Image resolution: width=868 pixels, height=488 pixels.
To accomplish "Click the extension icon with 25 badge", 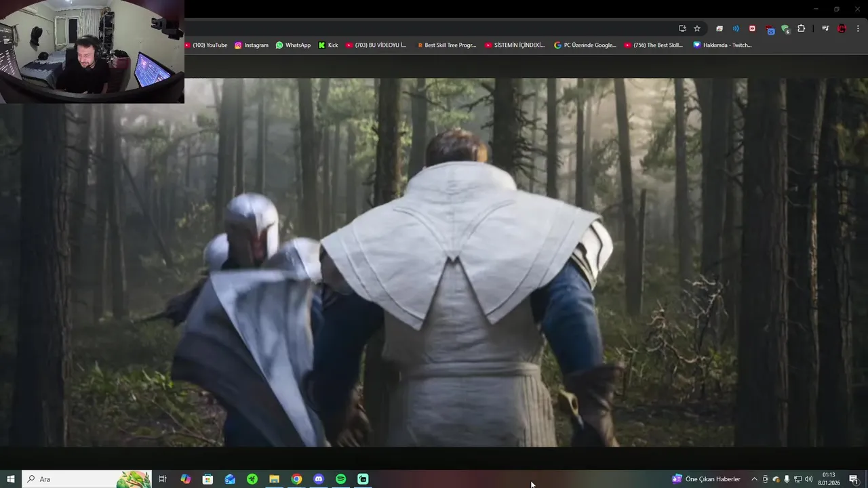I will point(769,29).
